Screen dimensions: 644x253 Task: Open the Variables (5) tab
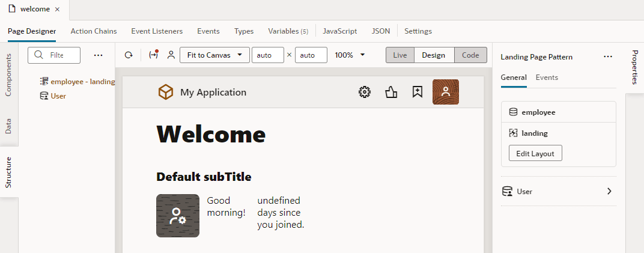288,31
